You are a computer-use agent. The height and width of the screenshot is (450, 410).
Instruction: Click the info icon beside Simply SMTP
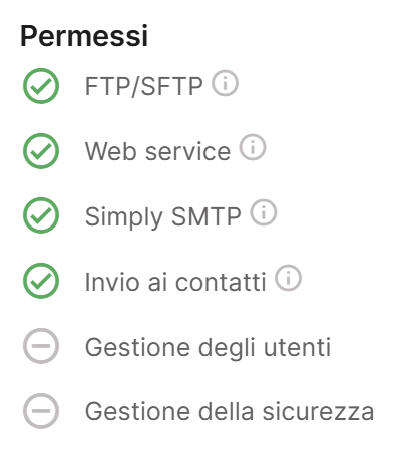(264, 212)
